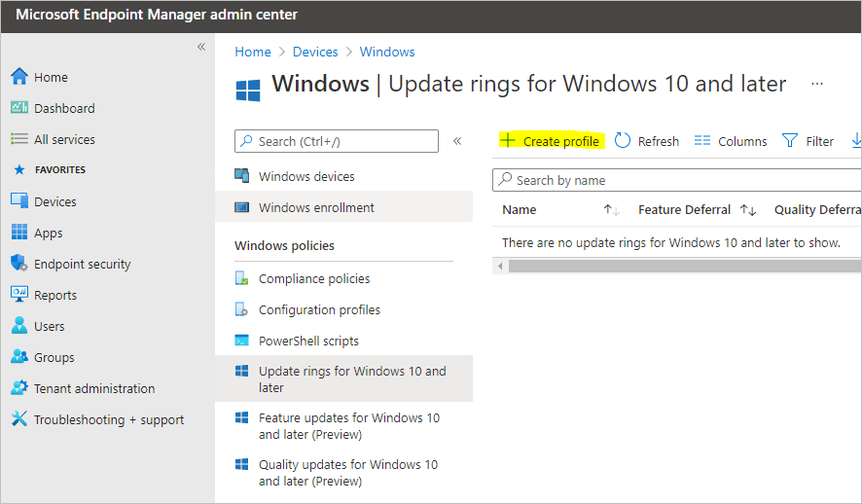
Task: Sort by Feature Deferral column arrows
Action: click(x=747, y=210)
